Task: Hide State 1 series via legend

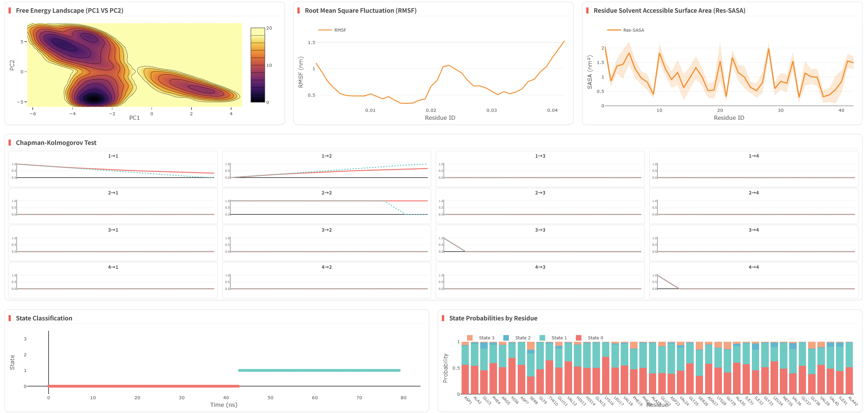Action: [558, 338]
